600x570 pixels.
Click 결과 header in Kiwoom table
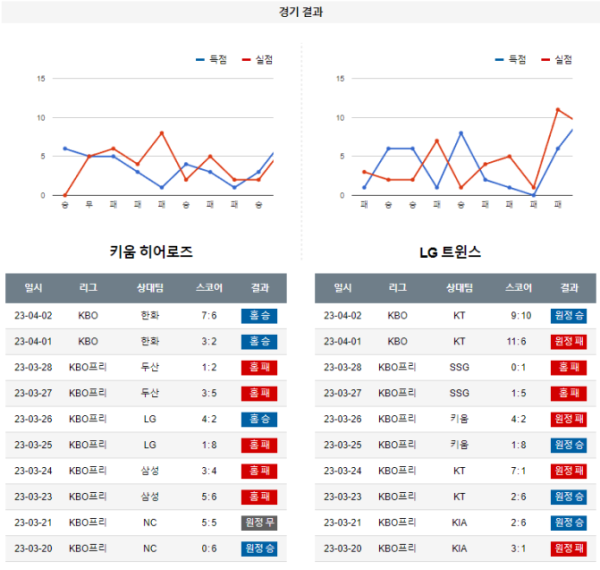pyautogui.click(x=260, y=288)
